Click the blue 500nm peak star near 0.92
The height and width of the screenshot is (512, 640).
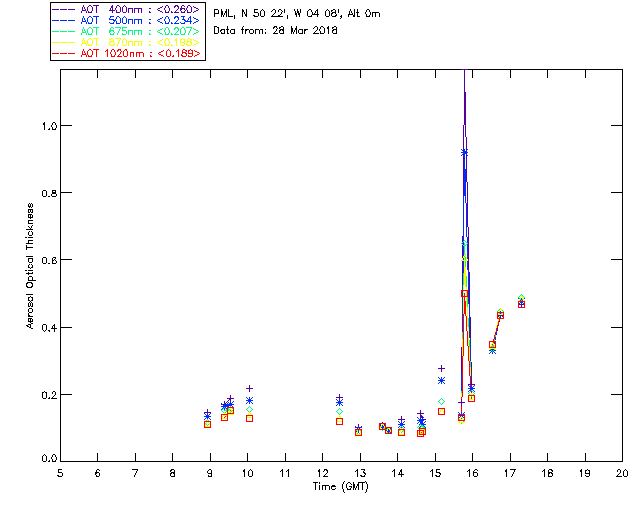464,153
